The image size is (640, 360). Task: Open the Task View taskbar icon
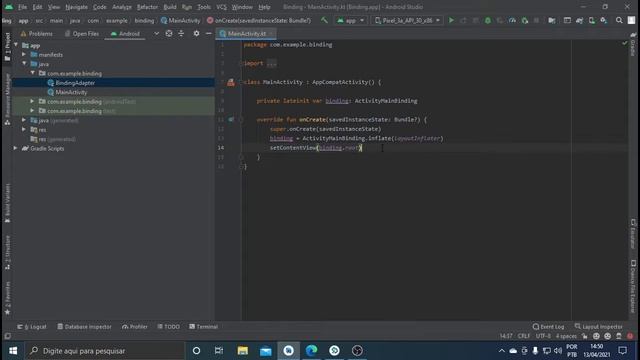(219, 351)
